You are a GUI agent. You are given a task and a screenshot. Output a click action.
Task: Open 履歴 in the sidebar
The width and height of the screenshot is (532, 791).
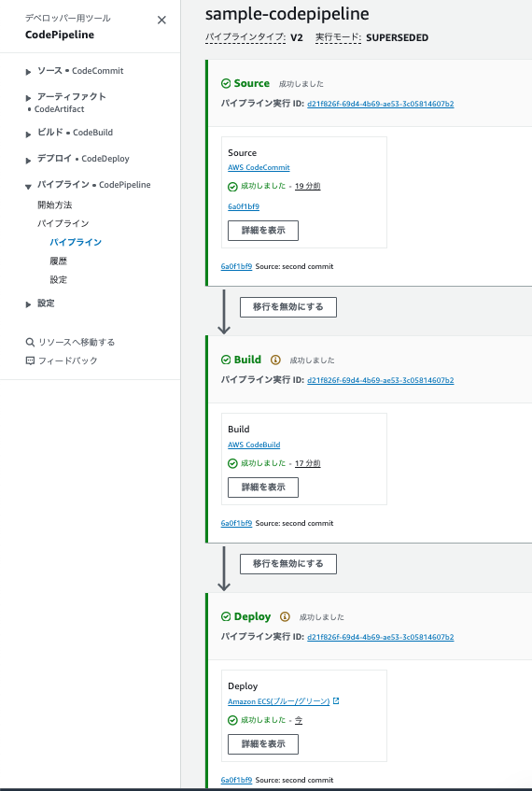59,261
